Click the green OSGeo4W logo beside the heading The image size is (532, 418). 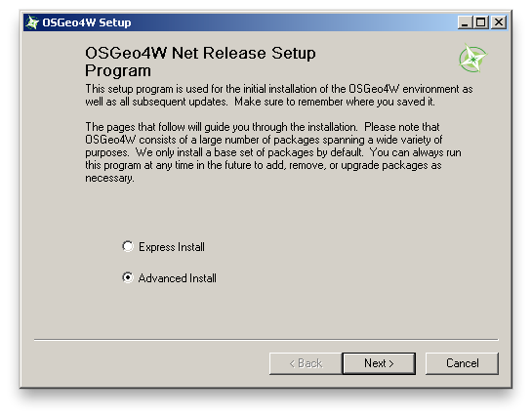coord(472,58)
